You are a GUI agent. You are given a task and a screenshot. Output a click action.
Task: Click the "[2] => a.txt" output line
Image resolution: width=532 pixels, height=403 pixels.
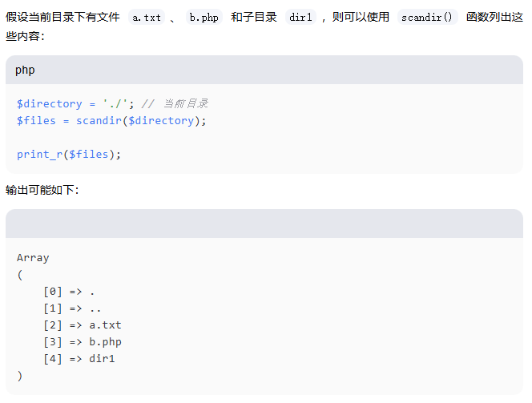pos(83,325)
